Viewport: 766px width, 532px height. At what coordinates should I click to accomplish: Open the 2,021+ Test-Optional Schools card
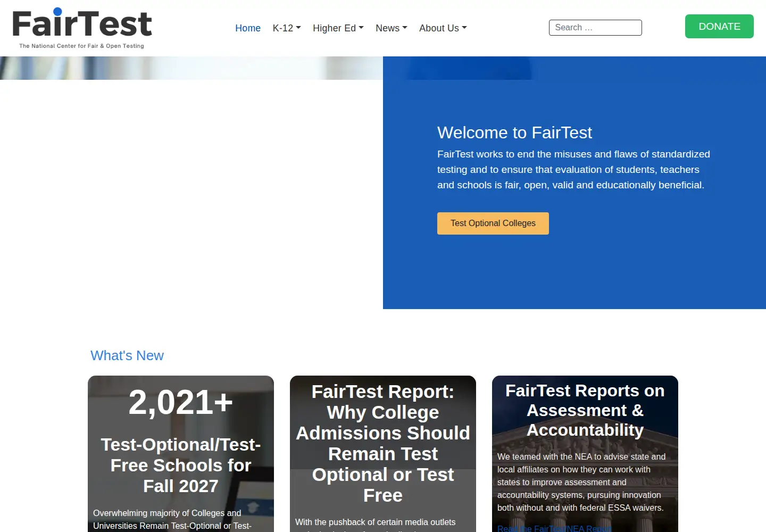[x=181, y=454]
